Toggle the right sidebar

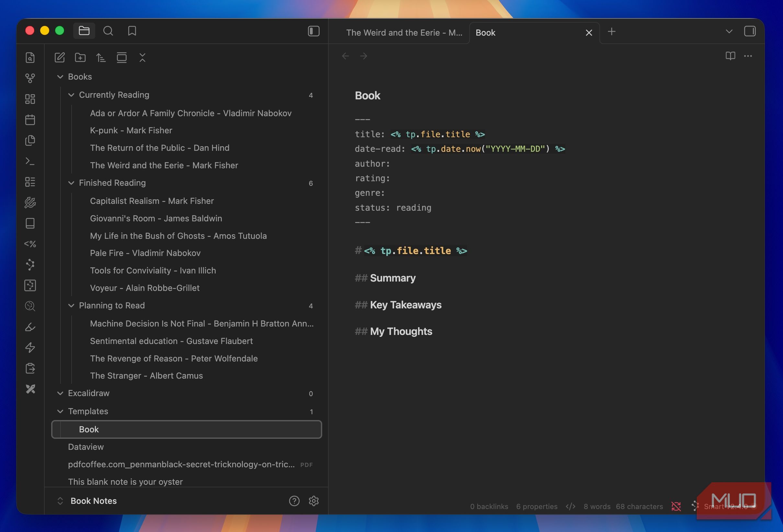tap(750, 31)
